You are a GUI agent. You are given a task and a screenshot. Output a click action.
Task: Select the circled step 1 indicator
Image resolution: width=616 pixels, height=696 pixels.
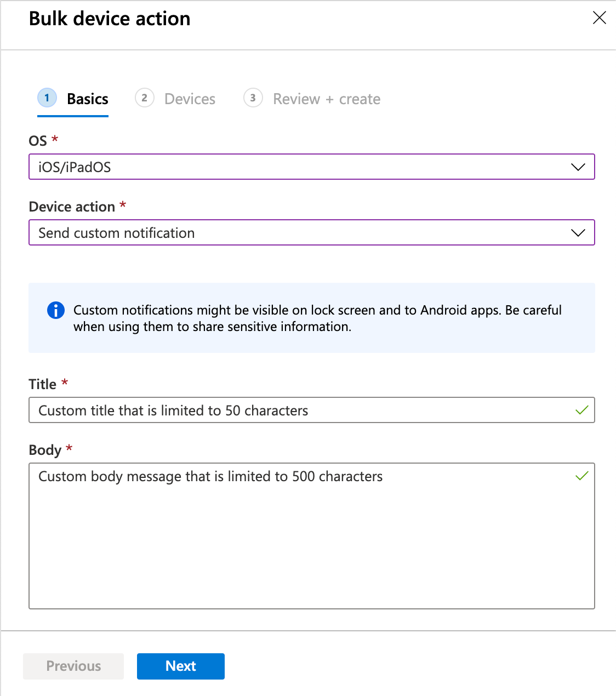[x=47, y=98]
